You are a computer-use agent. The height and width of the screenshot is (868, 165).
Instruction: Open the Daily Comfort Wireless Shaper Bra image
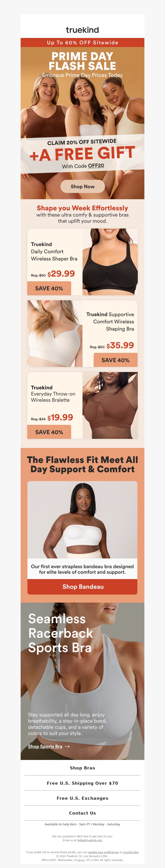point(110,262)
